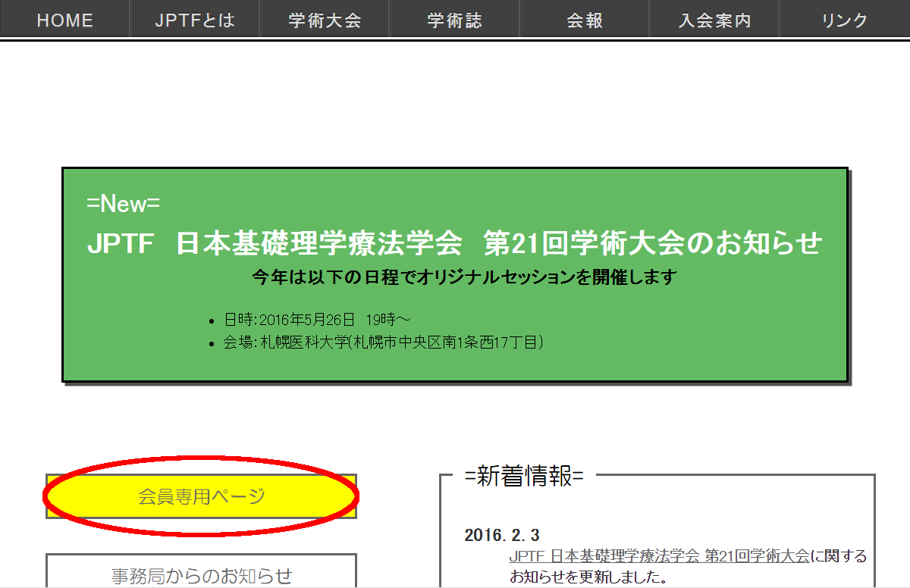The image size is (910, 588).
Task: Click the 会報 menu entry
Action: coord(585,20)
